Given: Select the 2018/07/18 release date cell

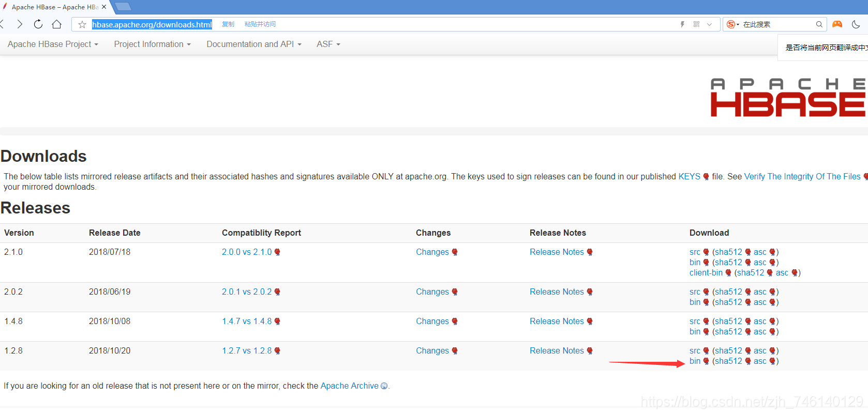Looking at the screenshot, I should [110, 252].
